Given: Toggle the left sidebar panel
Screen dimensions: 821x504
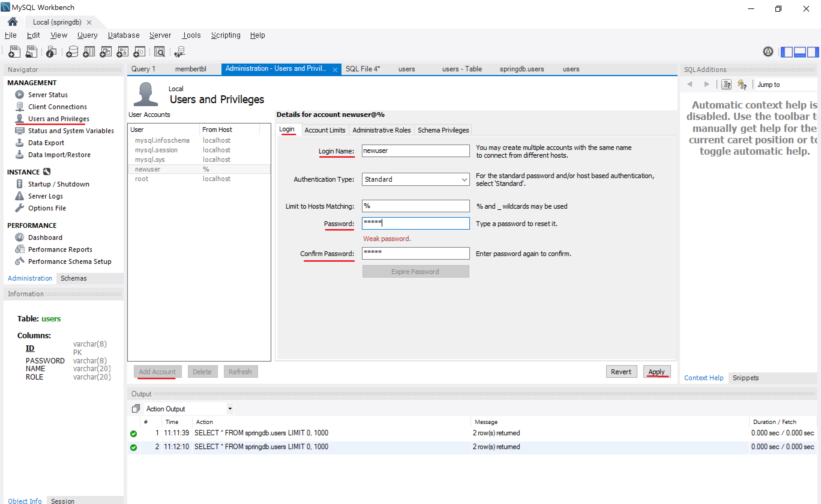Looking at the screenshot, I should coord(787,52).
